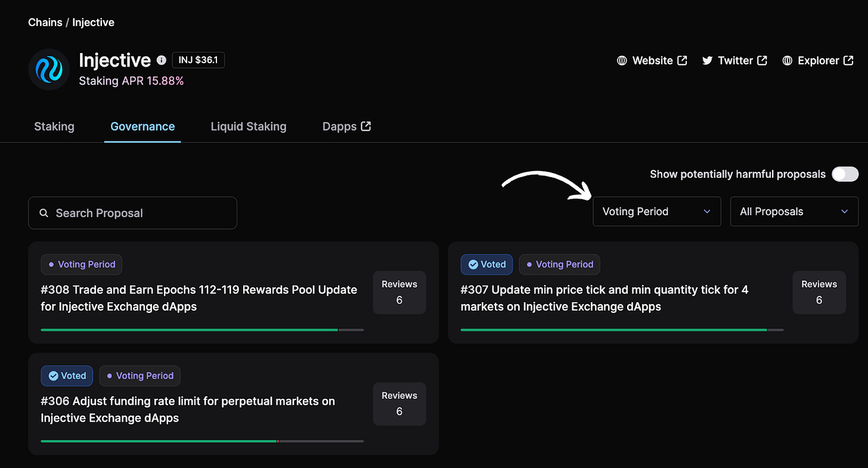Click Voting Period badge on proposal #308
The image size is (868, 468).
[x=82, y=264]
